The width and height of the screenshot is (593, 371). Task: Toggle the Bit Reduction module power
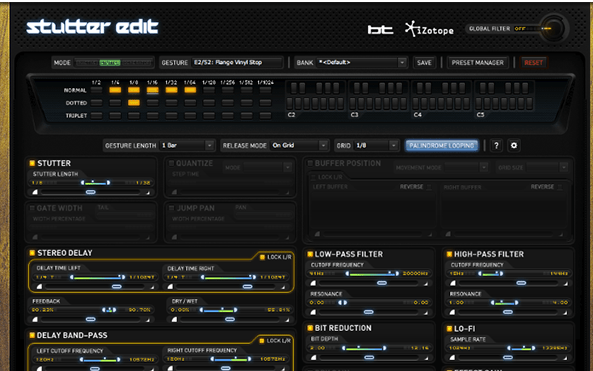(310, 328)
